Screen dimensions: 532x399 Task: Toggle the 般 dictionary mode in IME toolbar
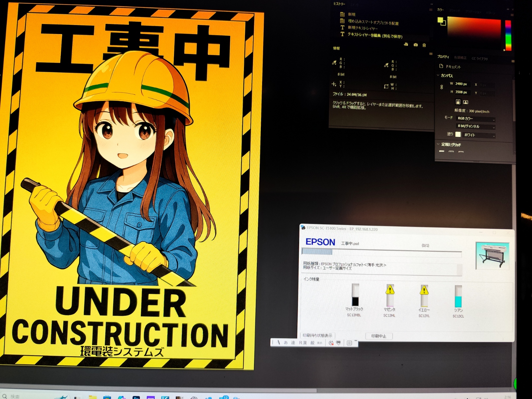313,343
